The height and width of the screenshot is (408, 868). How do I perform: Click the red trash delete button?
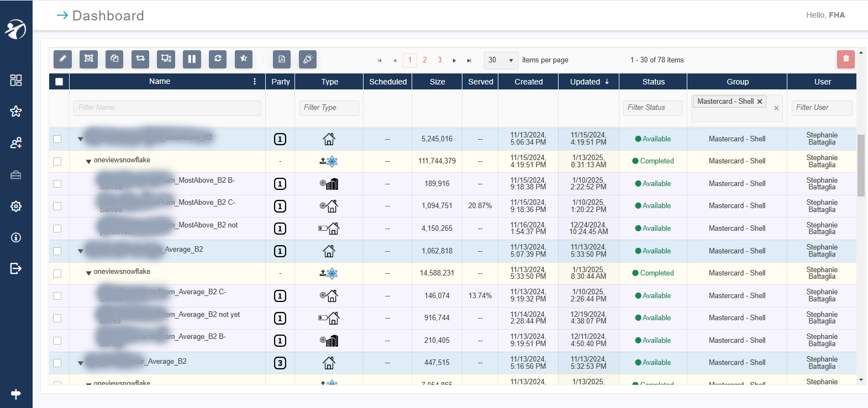pos(845,59)
